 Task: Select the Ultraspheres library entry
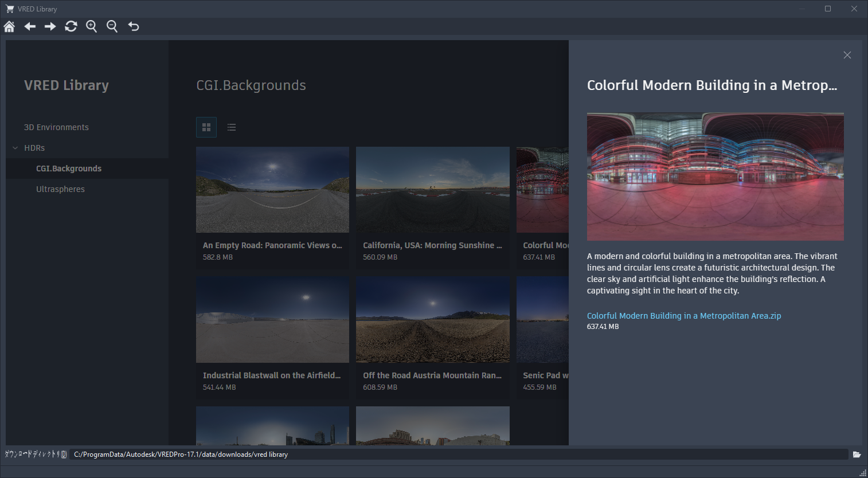(60, 189)
